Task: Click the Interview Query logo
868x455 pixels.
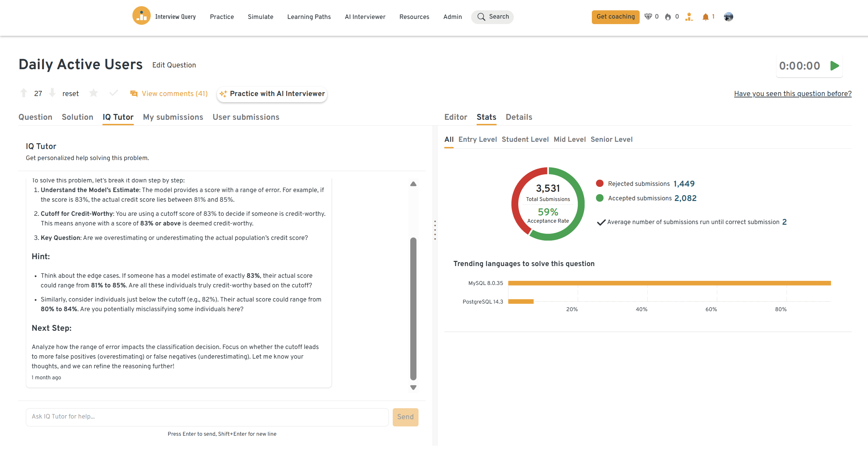Action: click(x=141, y=16)
